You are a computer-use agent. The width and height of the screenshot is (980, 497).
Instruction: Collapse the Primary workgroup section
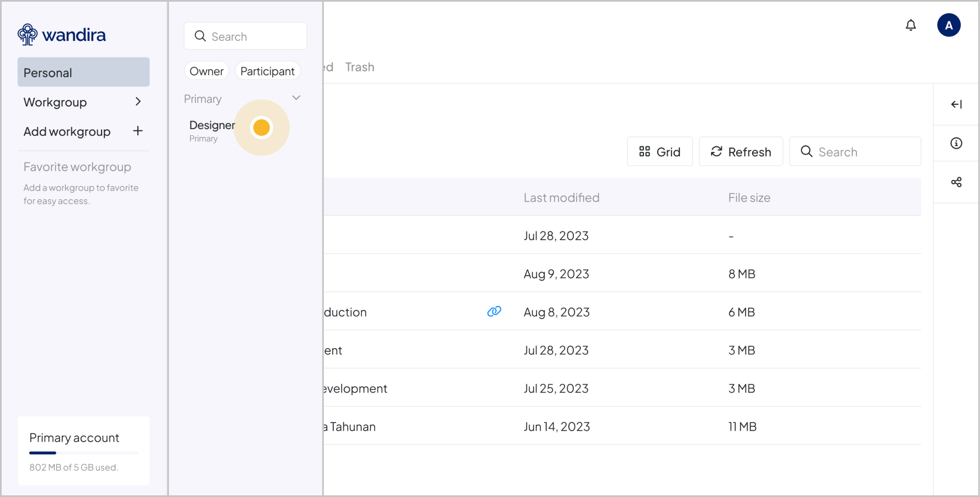(296, 98)
